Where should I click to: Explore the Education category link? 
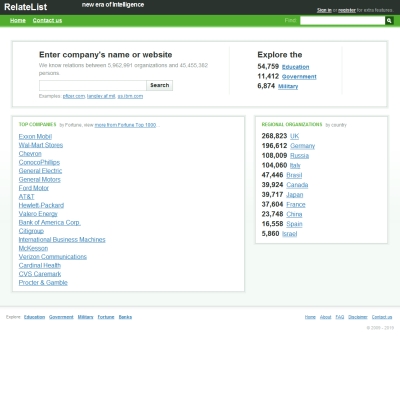295,67
